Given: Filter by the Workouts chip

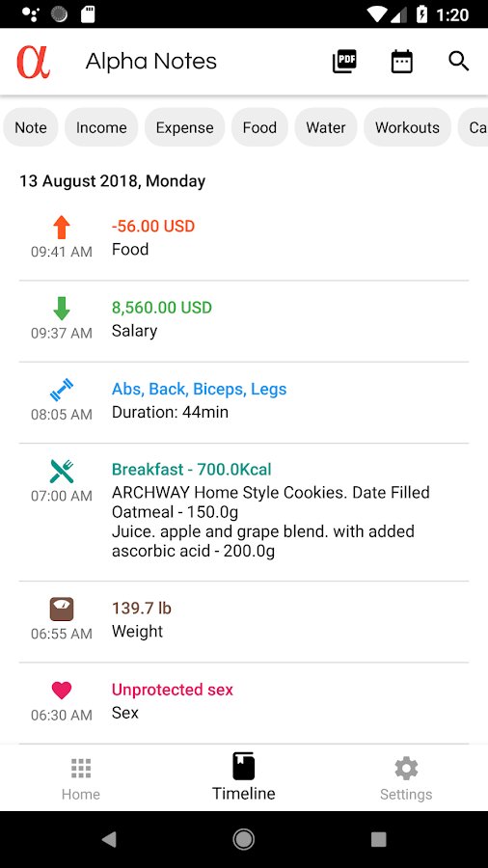Looking at the screenshot, I should (407, 127).
